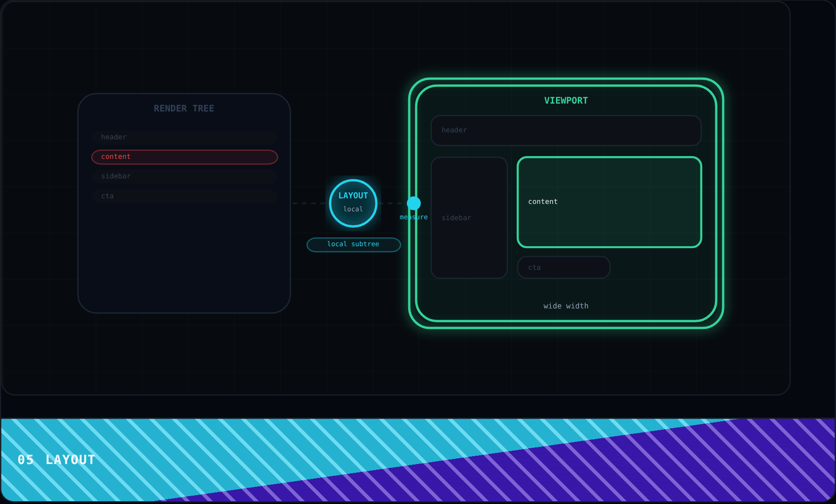The width and height of the screenshot is (836, 504).
Task: Select the green content box in Viewport
Action: (x=609, y=202)
